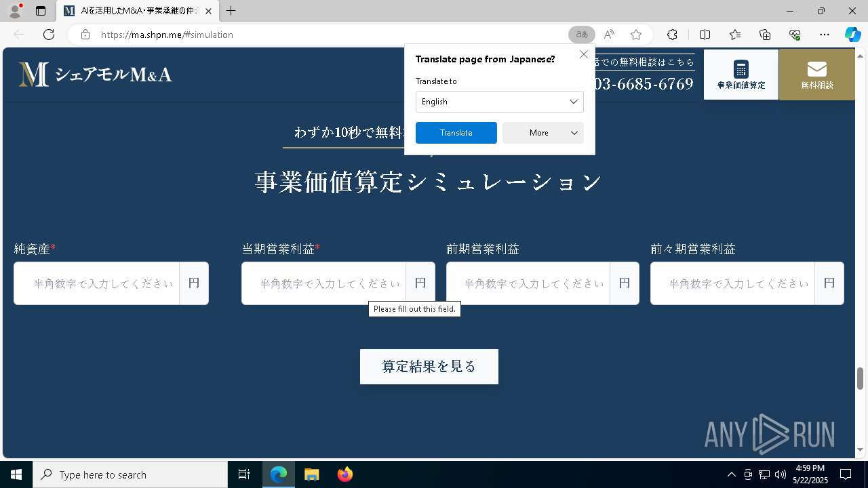View site information lock icon
The width and height of the screenshot is (868, 488).
point(85,35)
